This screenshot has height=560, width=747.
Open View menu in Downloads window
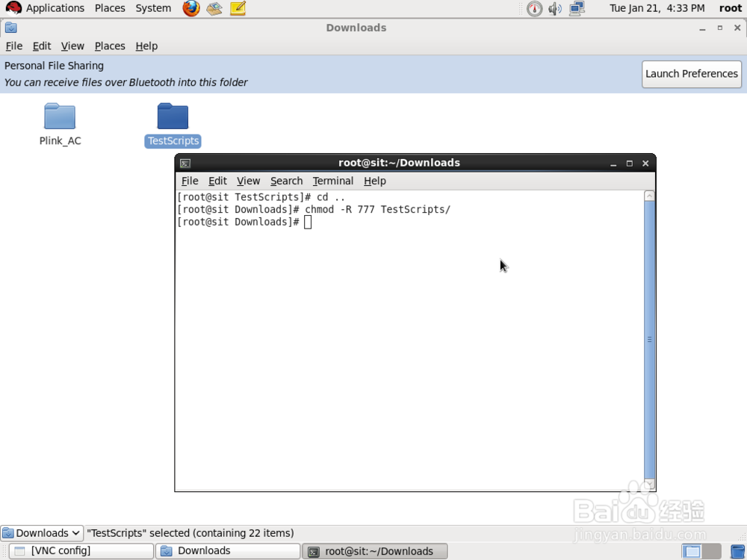[x=72, y=46]
